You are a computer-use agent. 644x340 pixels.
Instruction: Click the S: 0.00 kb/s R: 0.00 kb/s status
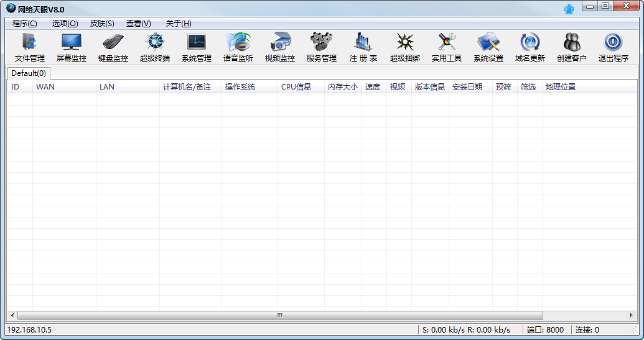coord(466,330)
